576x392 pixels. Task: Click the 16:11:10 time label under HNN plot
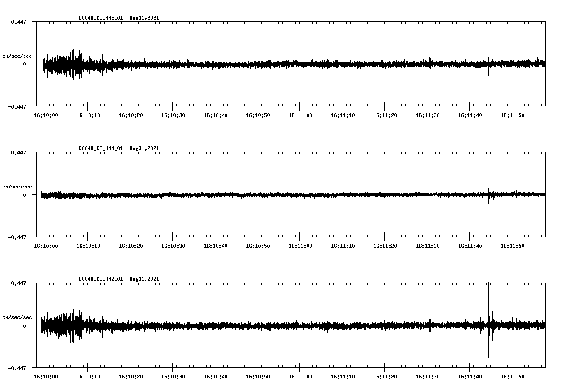point(343,246)
